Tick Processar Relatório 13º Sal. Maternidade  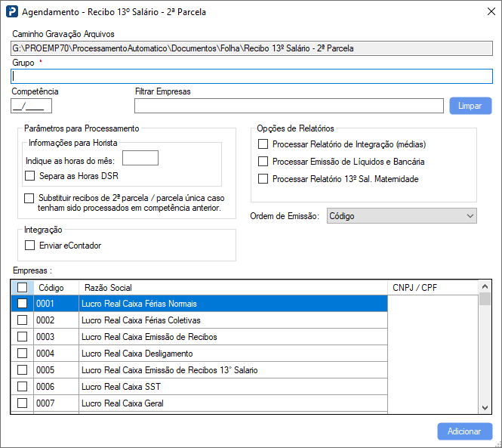pos(263,179)
